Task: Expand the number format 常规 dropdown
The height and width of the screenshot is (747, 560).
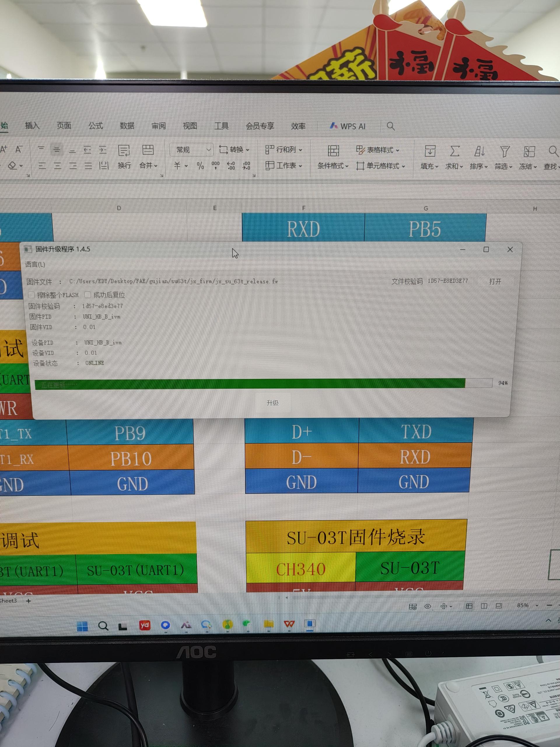Action: tap(209, 150)
